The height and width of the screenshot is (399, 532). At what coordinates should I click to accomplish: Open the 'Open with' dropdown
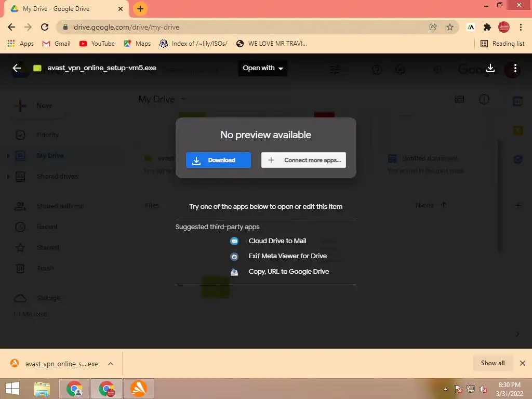(x=262, y=68)
